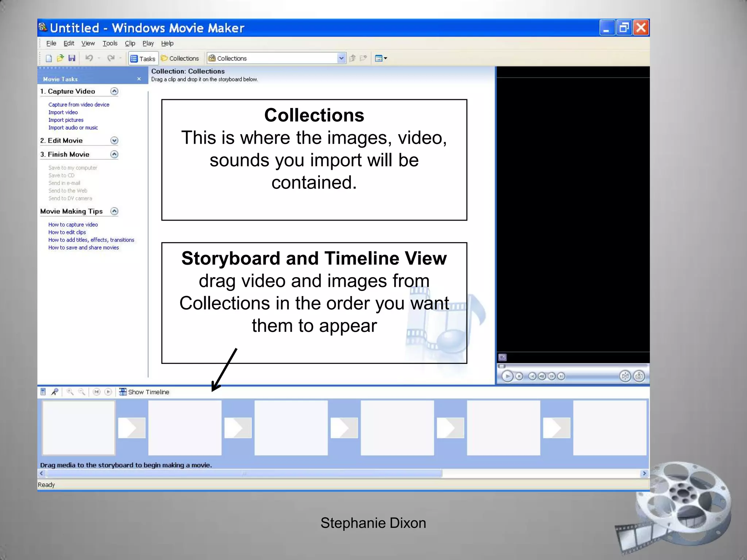This screenshot has height=560, width=747.
Task: Open How to edit clips tip
Action: coord(67,232)
